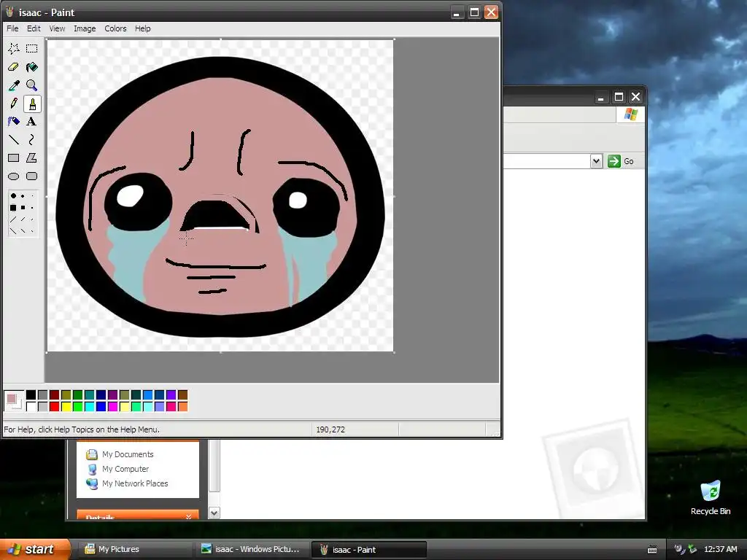This screenshot has height=560, width=747.
Task: Pick the orange color swatch
Action: tap(182, 406)
